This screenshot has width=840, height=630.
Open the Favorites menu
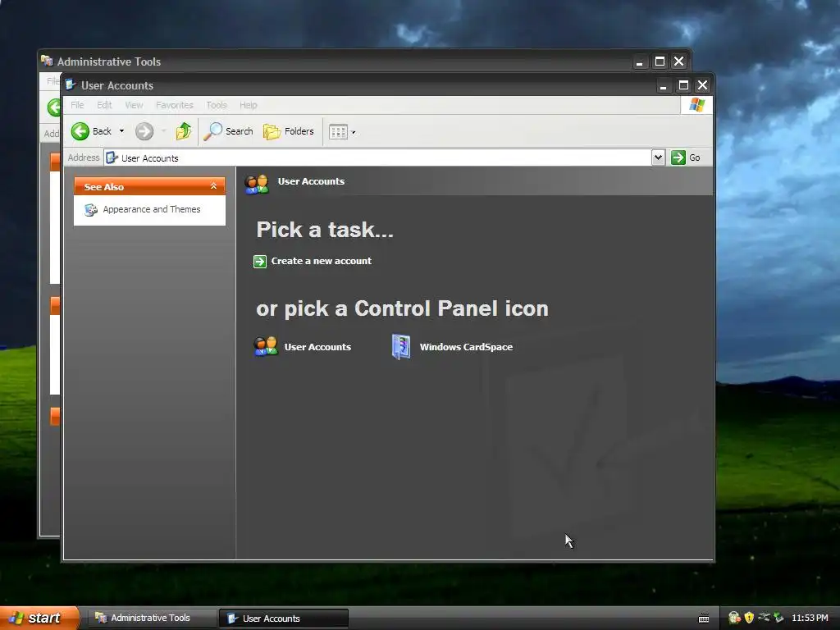click(175, 105)
